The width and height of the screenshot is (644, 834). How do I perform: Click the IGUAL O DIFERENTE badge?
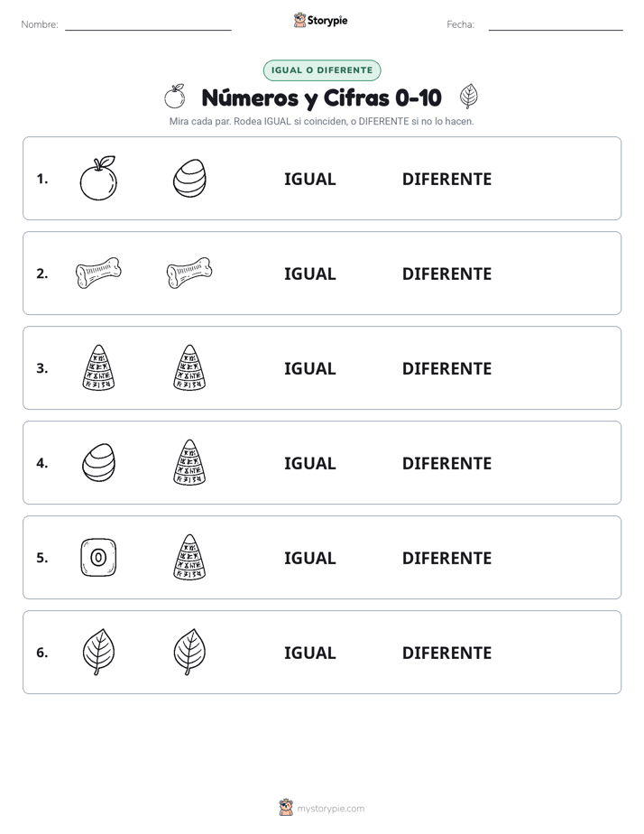point(322,70)
